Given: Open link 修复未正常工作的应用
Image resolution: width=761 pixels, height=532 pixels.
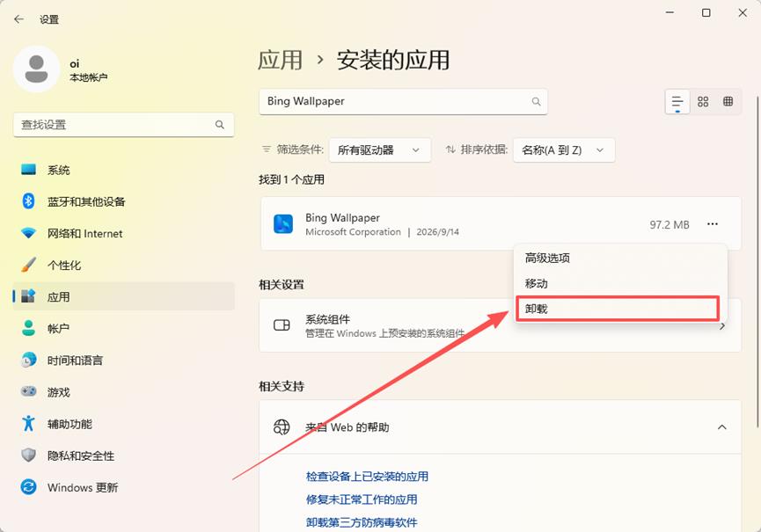Looking at the screenshot, I should pyautogui.click(x=362, y=499).
